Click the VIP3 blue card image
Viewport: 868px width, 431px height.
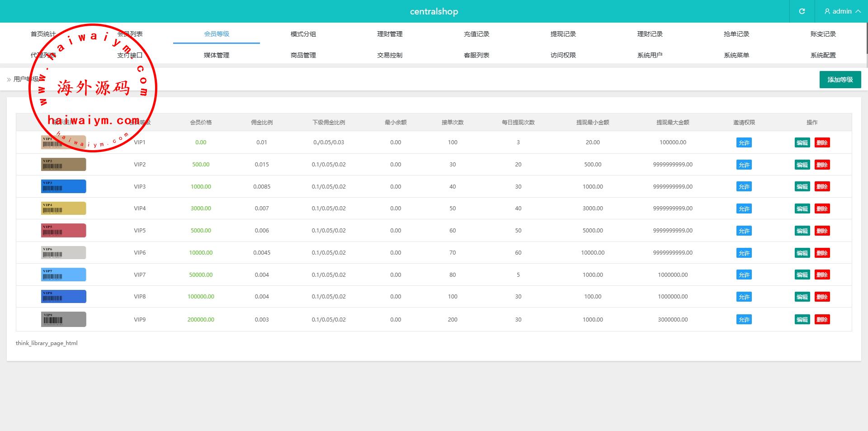tap(63, 186)
